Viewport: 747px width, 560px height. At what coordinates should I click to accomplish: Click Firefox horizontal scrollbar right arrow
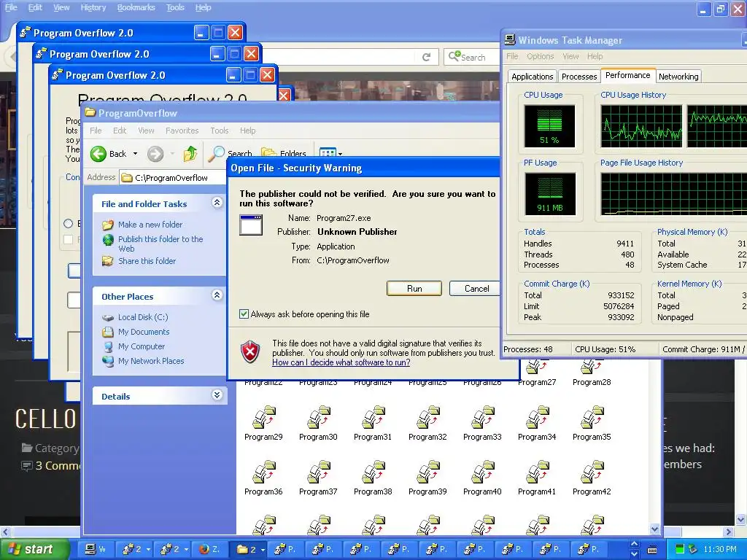click(x=728, y=532)
